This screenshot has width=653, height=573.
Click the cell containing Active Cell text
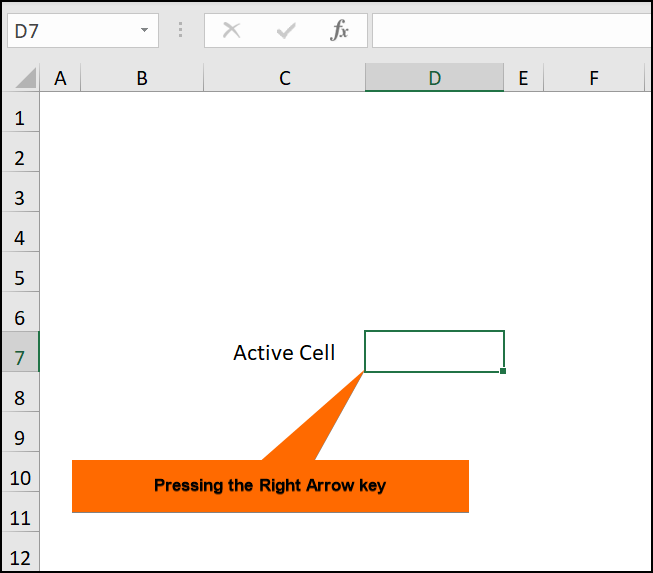pyautogui.click(x=284, y=352)
